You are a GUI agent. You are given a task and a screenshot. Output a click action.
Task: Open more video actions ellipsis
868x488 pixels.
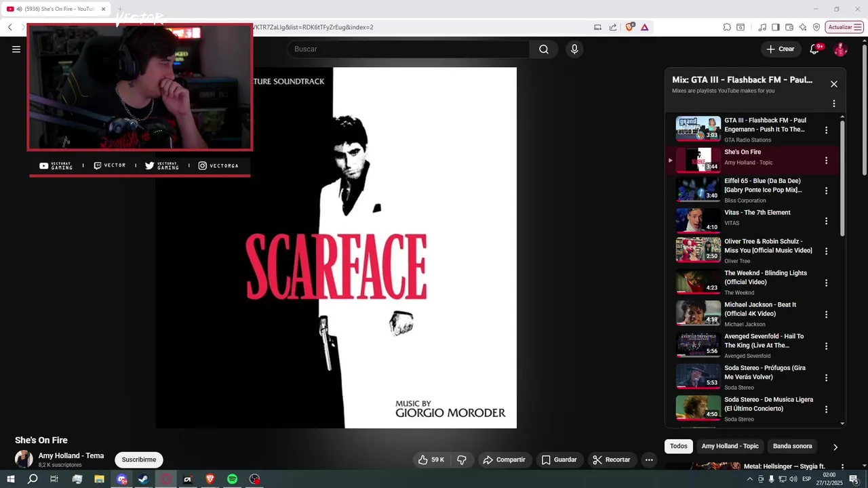point(649,460)
